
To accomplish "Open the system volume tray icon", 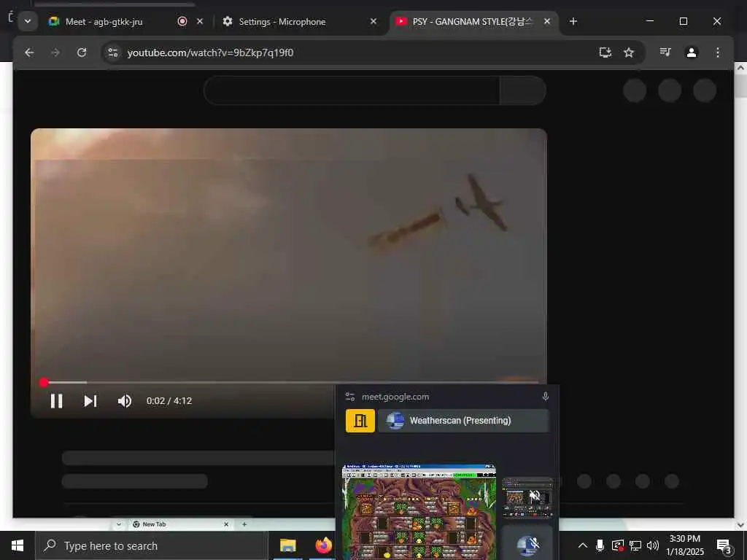I will click(x=653, y=545).
